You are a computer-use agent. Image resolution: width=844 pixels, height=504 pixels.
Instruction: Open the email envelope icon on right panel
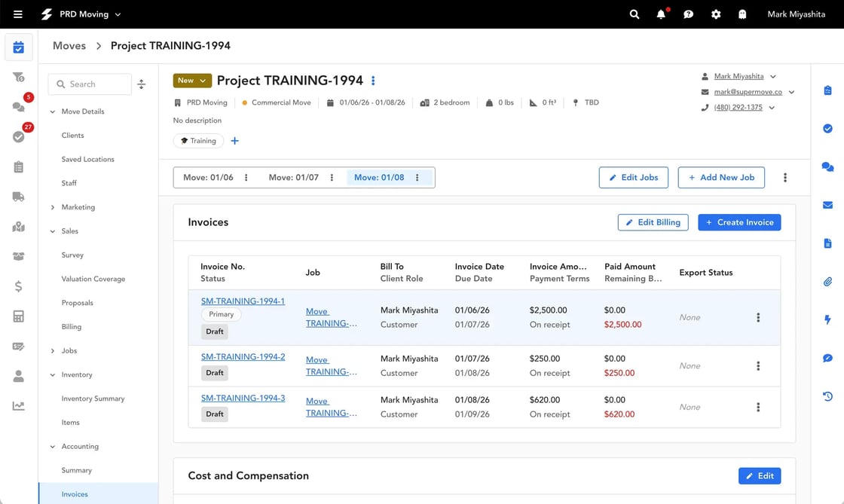pyautogui.click(x=827, y=205)
